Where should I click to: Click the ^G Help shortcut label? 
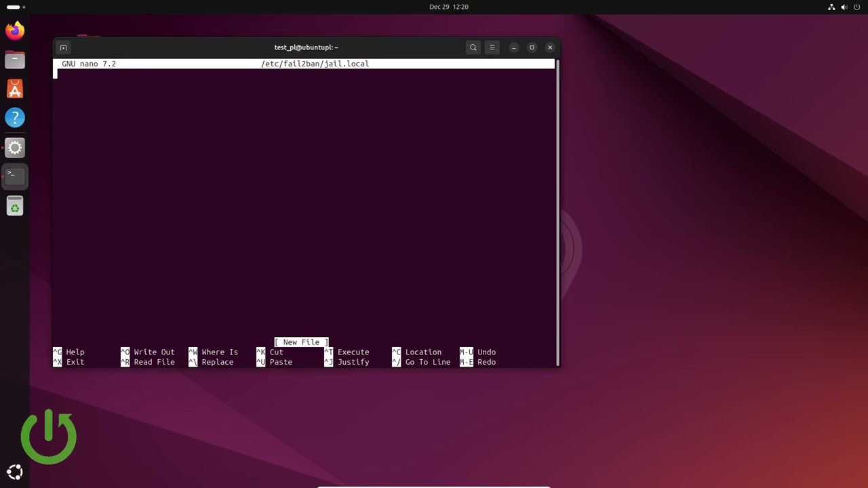pyautogui.click(x=68, y=352)
